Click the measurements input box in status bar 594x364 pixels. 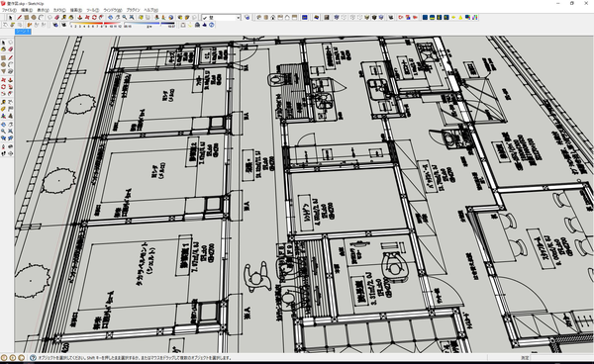[561, 357]
